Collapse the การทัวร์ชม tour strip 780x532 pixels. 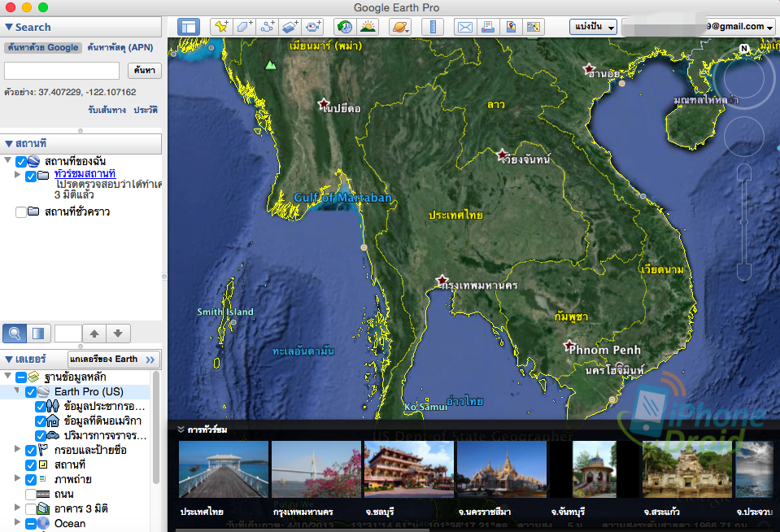[x=181, y=430]
